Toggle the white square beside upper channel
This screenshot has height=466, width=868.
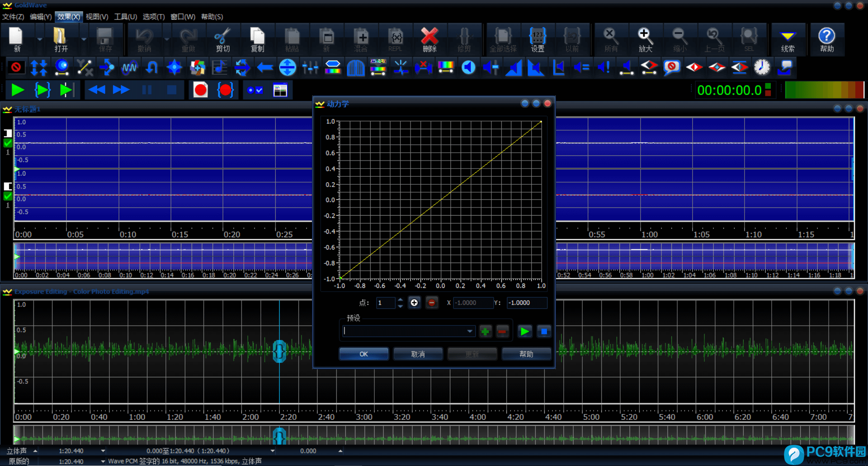coord(8,133)
